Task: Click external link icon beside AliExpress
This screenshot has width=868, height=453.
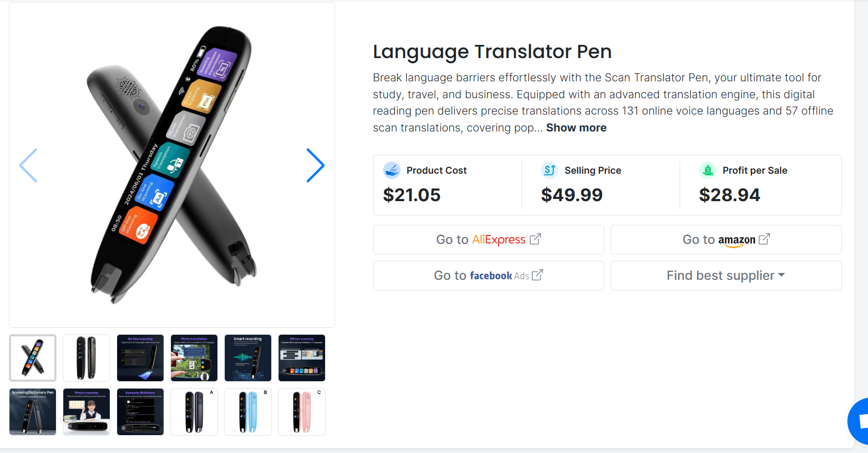Action: pyautogui.click(x=535, y=239)
